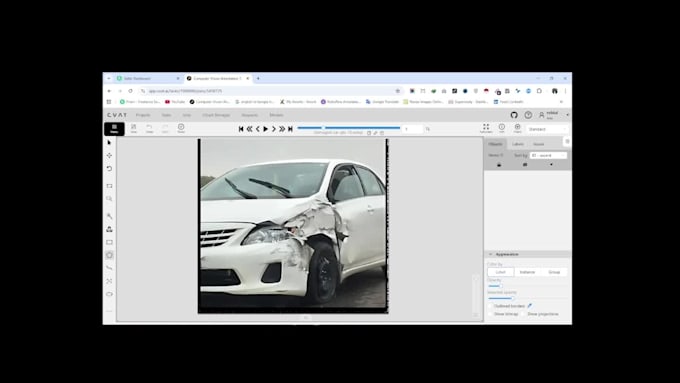Click the frame player slider
Image resolution: width=680 pixels, height=383 pixels.
pyautogui.click(x=349, y=128)
